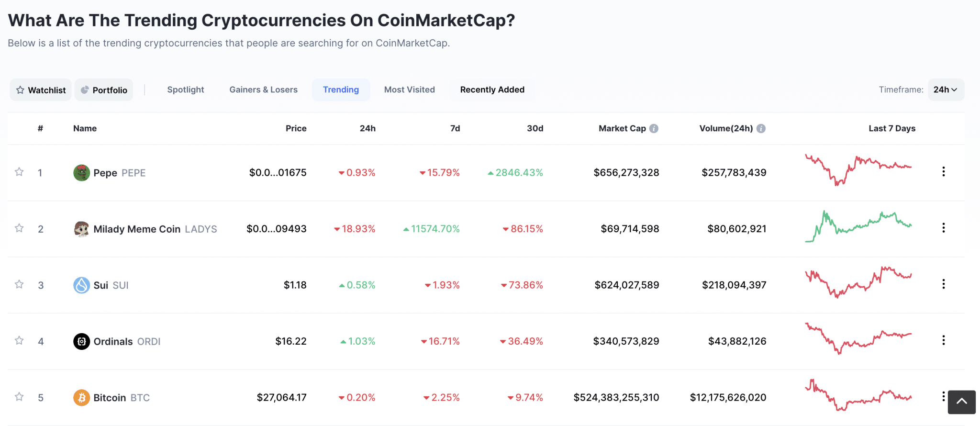Open Bitcoin's last 7 days chart

point(858,395)
